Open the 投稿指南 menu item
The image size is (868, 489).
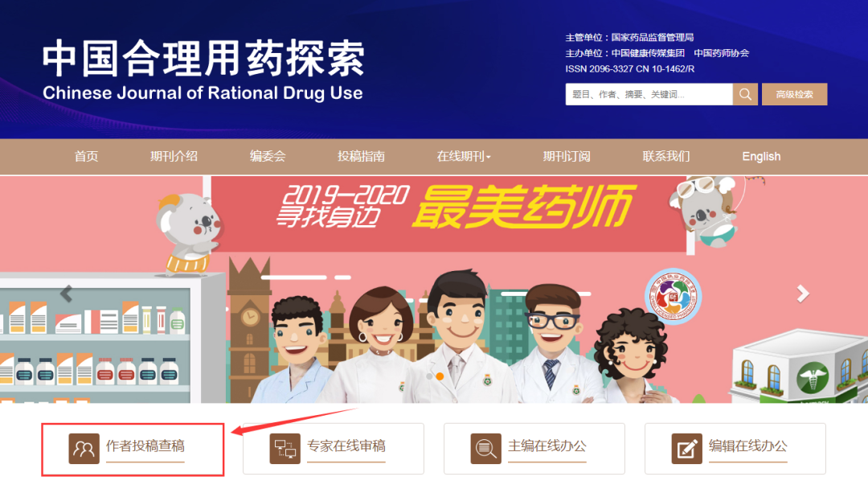361,156
